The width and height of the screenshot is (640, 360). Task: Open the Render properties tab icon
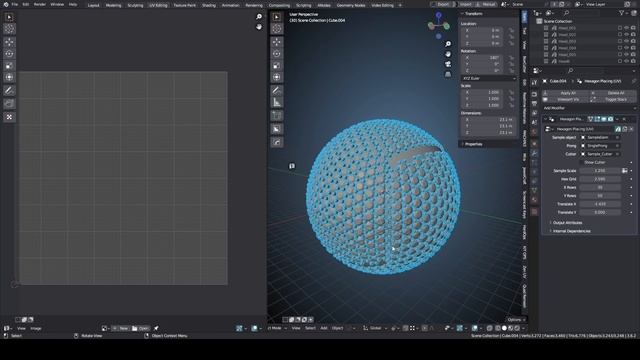pos(534,94)
